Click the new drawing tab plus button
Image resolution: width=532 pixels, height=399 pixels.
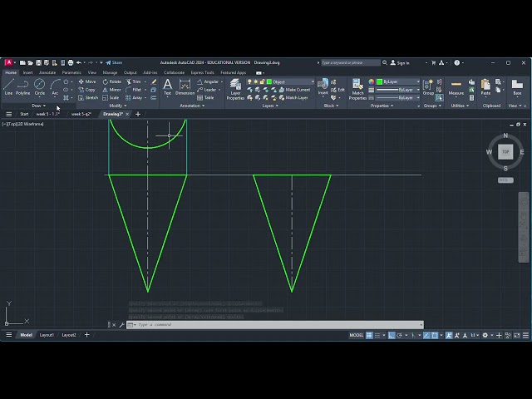tap(138, 114)
